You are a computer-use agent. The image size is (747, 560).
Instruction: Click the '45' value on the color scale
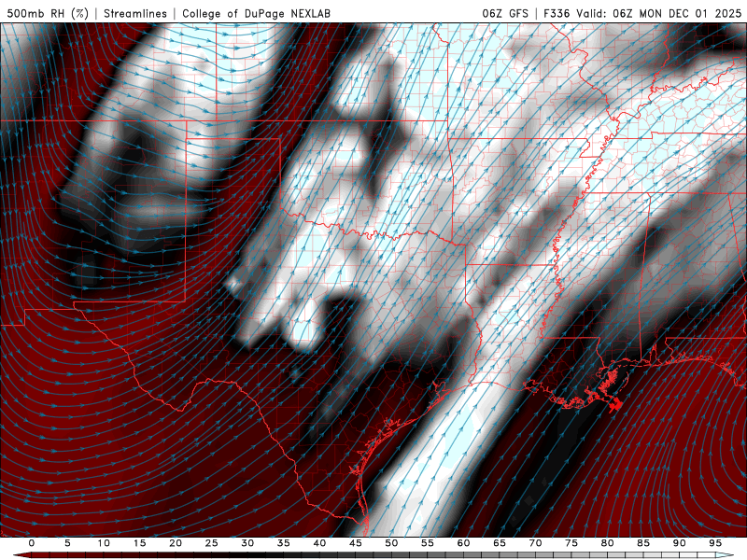click(356, 543)
